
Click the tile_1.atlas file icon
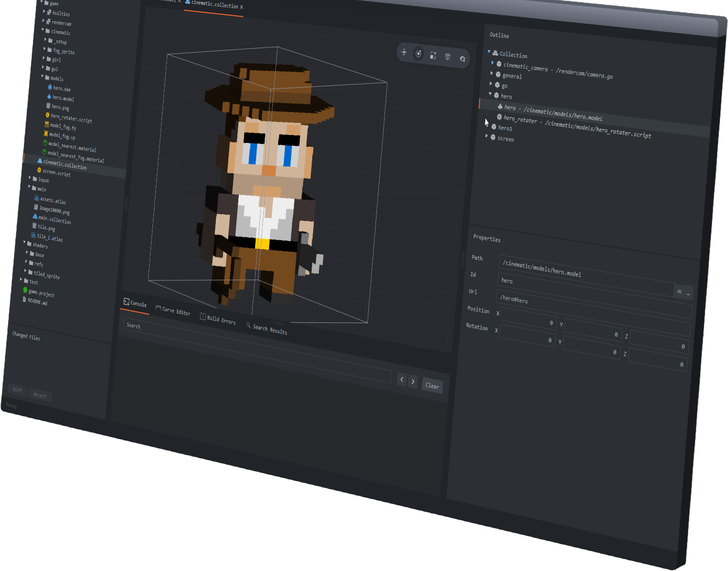34,235
